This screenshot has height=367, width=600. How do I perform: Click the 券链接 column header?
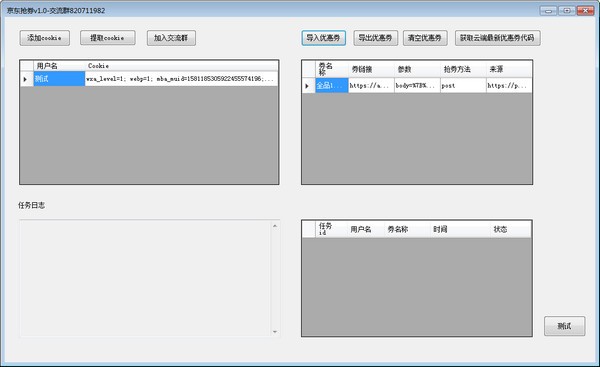371,69
